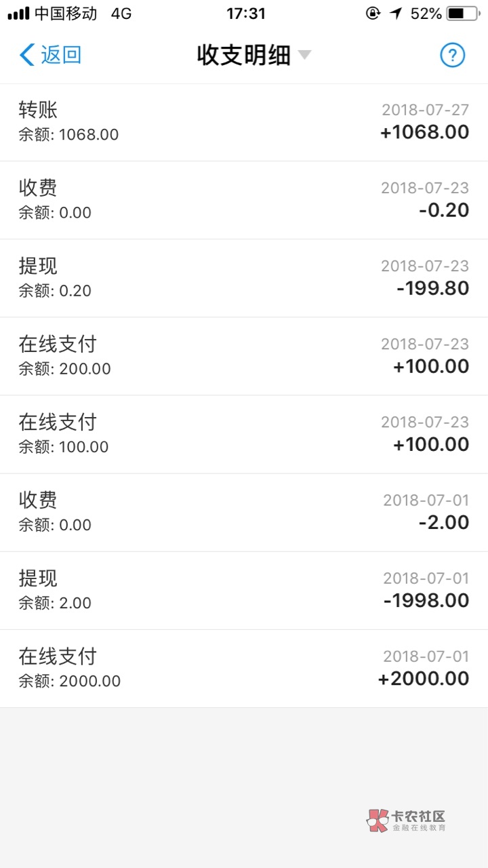This screenshot has height=868, width=488.
Task: Tap the back arrow icon
Action: coord(27,55)
